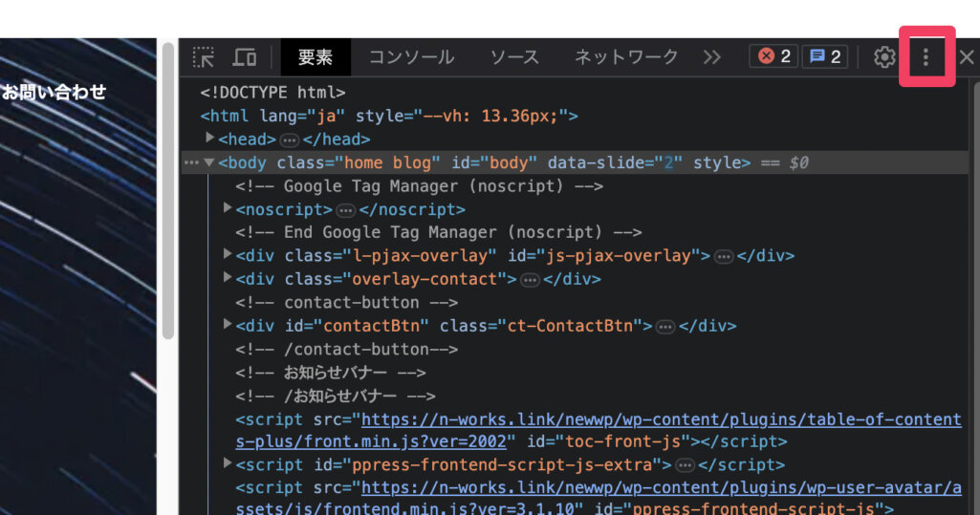Show more tabs with double chevron

click(x=711, y=57)
